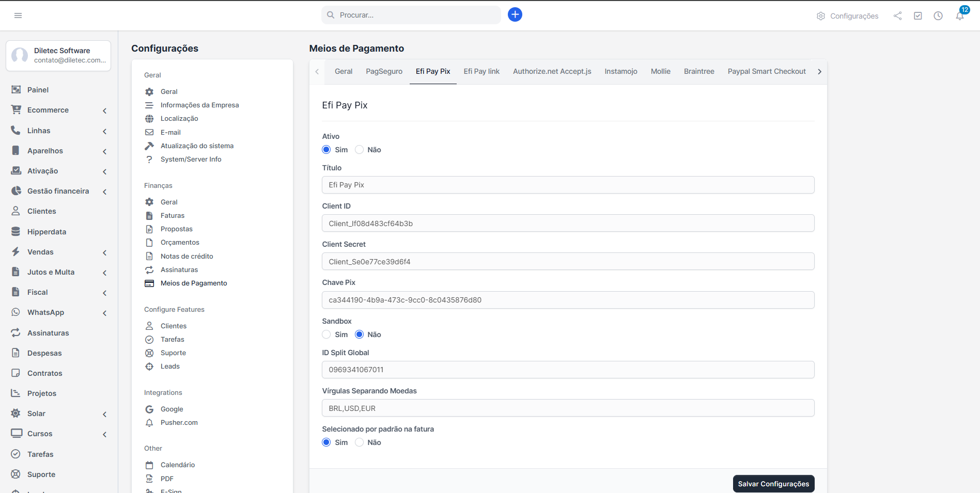Toggle the hamburger sidebar menu icon
Image resolution: width=980 pixels, height=493 pixels.
coord(18,15)
